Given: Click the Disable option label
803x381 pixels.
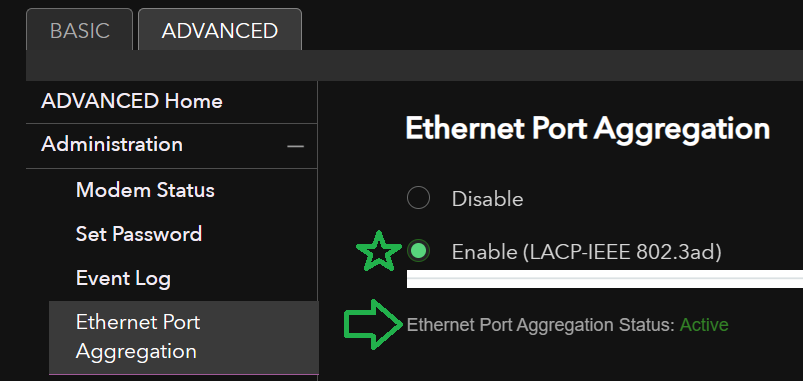Looking at the screenshot, I should [x=488, y=199].
